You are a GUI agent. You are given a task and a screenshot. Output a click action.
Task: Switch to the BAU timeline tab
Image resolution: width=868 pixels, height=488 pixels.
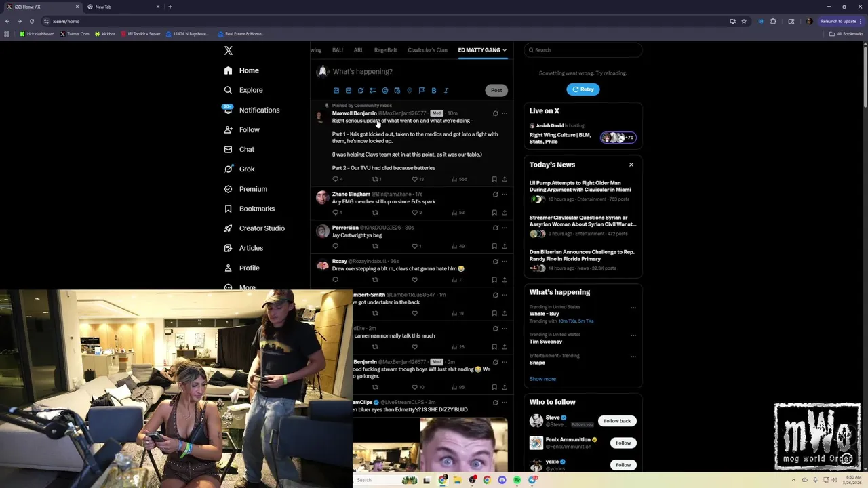337,50
